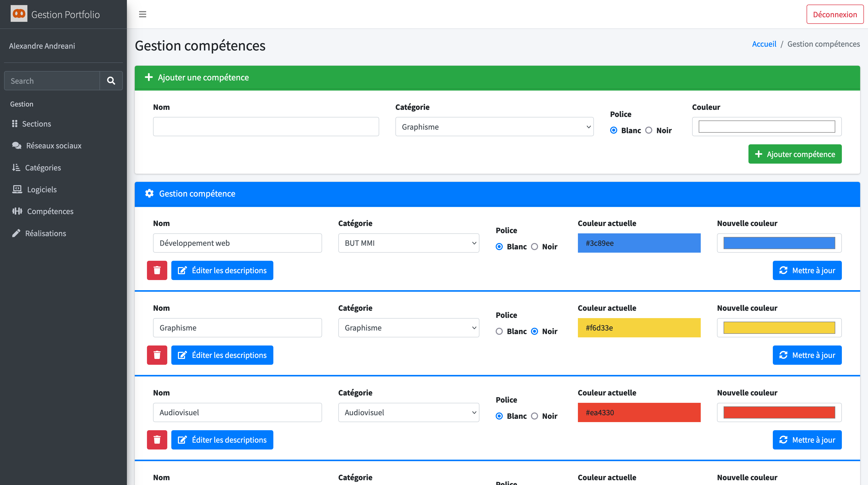Image resolution: width=868 pixels, height=485 pixels.
Task: Open BUT MMI category dropdown
Action: (409, 243)
